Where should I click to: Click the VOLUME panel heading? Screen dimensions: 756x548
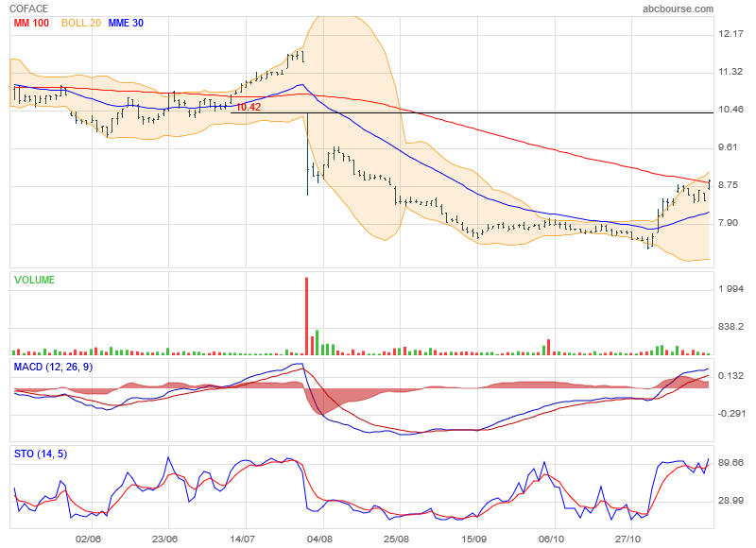click(x=34, y=280)
